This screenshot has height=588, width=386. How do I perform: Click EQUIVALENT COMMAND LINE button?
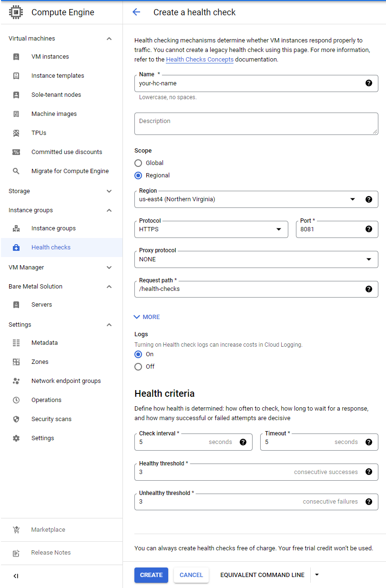point(262,575)
